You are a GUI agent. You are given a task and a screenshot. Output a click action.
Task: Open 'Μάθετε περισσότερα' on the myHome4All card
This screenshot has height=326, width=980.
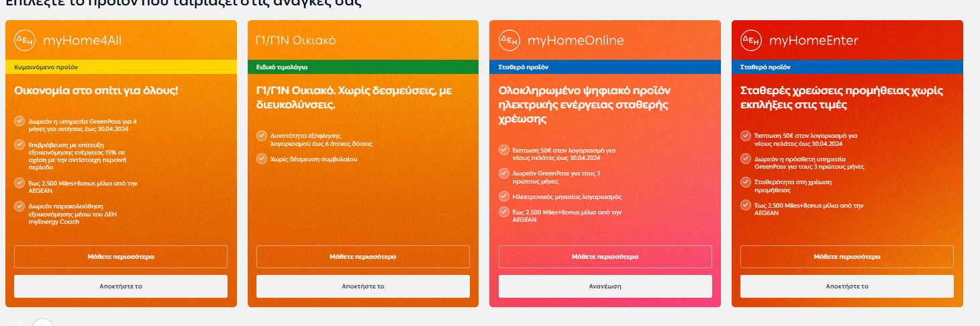click(x=121, y=257)
